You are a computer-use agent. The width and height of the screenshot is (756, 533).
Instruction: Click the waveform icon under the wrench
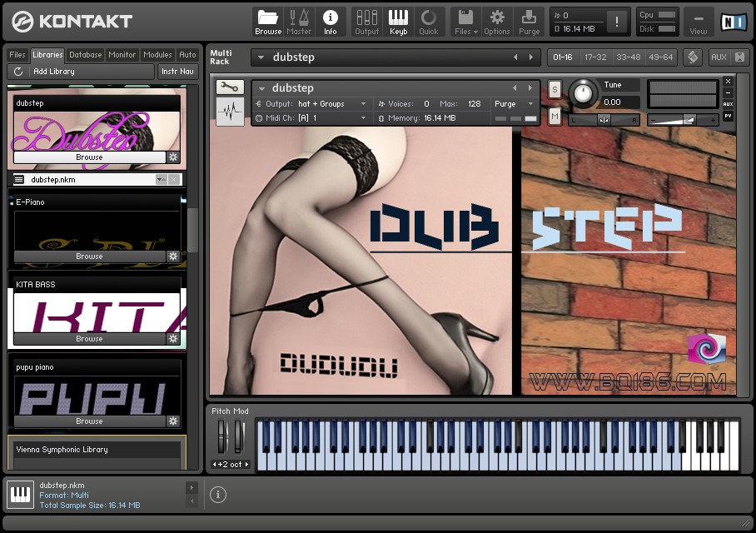click(230, 112)
